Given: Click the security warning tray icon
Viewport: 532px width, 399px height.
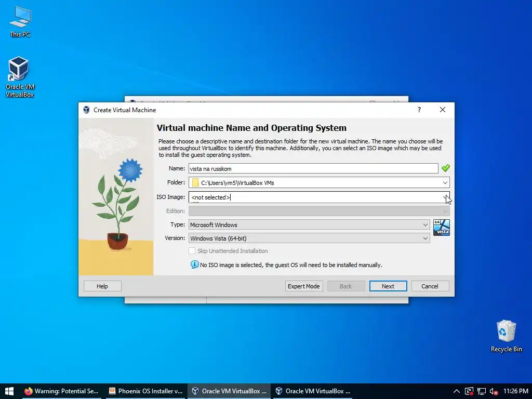Looking at the screenshot, I should tap(469, 391).
